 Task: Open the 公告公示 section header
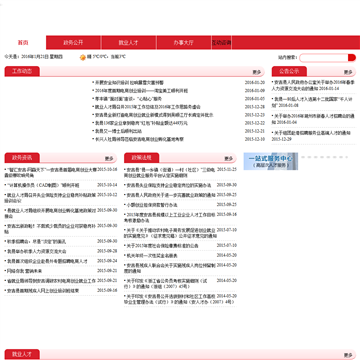(289, 71)
